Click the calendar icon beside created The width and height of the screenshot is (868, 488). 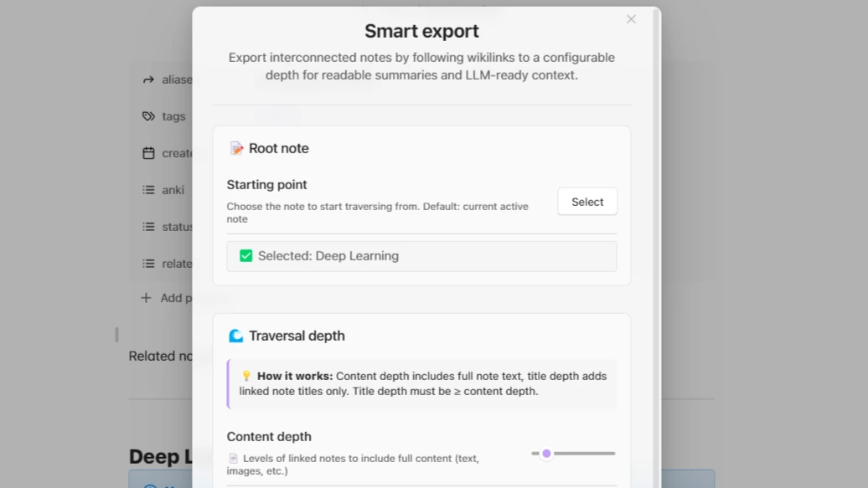pyautogui.click(x=147, y=152)
